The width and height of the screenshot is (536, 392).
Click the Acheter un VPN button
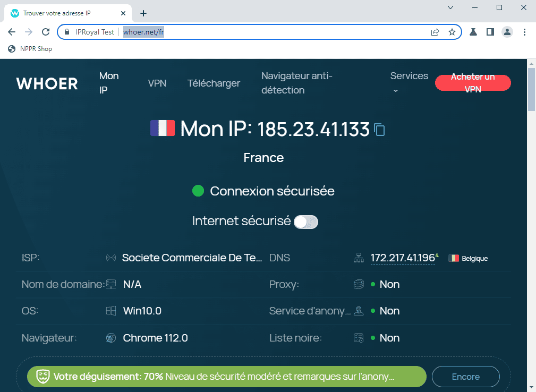473,83
